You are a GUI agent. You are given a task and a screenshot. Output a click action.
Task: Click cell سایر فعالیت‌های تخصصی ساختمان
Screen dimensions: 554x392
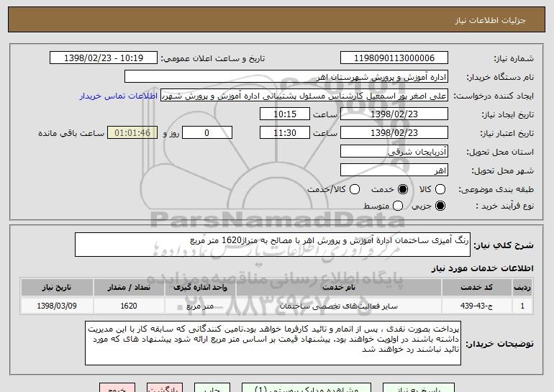(338, 306)
